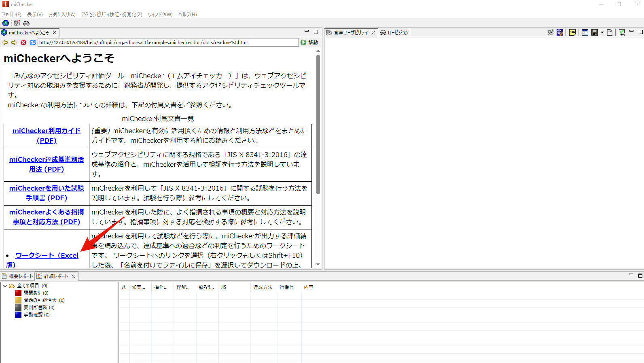Click the browser page vertical scrollbar thumb
This screenshot has height=363, width=644.
[x=318, y=124]
